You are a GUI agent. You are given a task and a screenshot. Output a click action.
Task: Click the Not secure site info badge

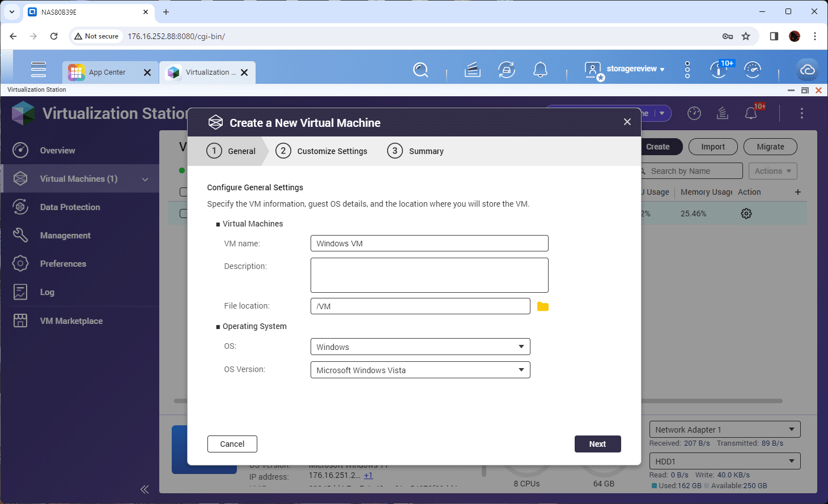tap(96, 36)
